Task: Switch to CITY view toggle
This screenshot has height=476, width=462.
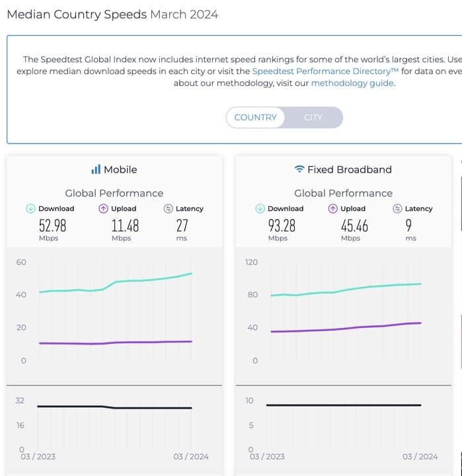Action: point(313,118)
